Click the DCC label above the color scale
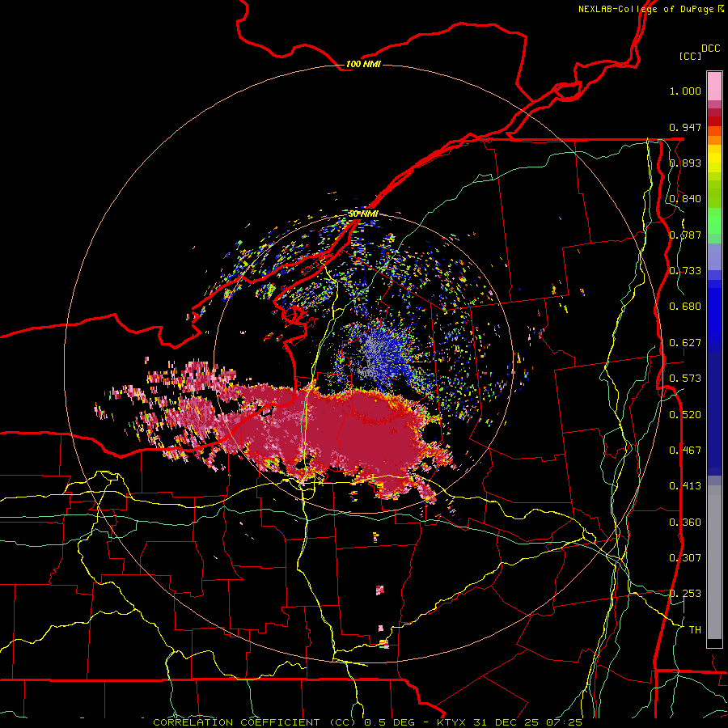This screenshot has width=728, height=728. (710, 49)
